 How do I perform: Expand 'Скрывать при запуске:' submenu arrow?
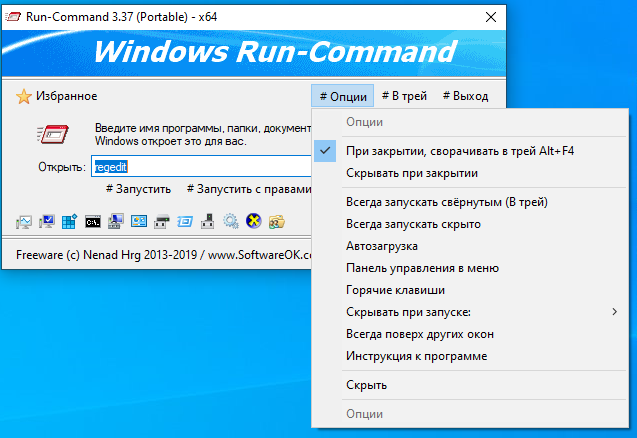point(615,312)
